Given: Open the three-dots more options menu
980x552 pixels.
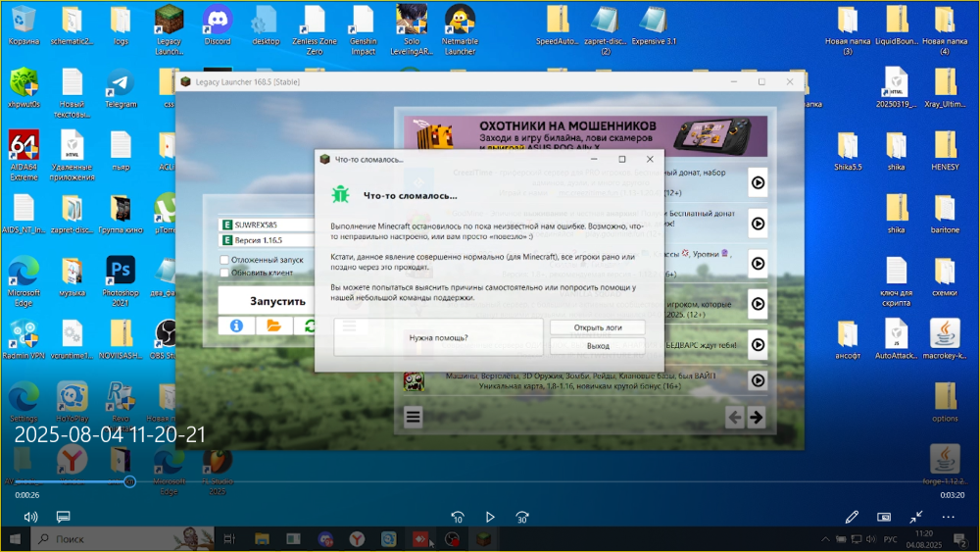Looking at the screenshot, I should click(x=948, y=517).
